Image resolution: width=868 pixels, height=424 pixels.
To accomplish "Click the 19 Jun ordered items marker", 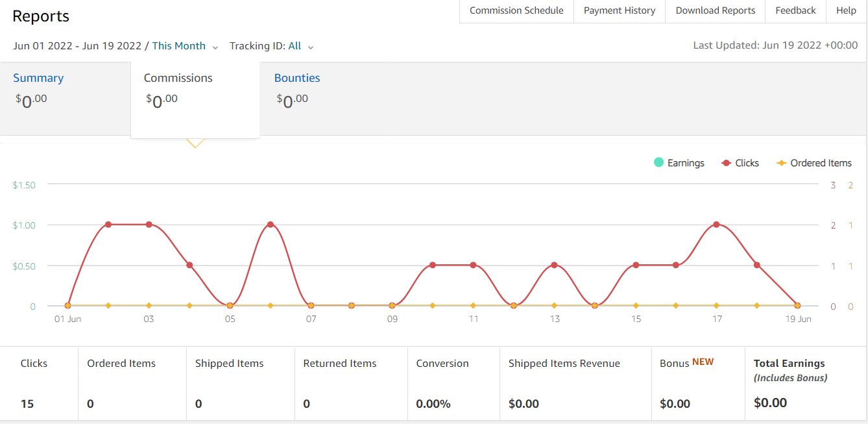I will click(x=797, y=305).
